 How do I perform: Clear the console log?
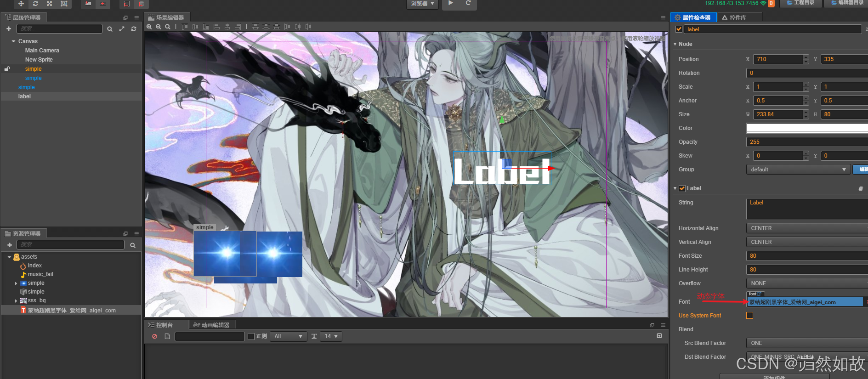click(x=155, y=337)
